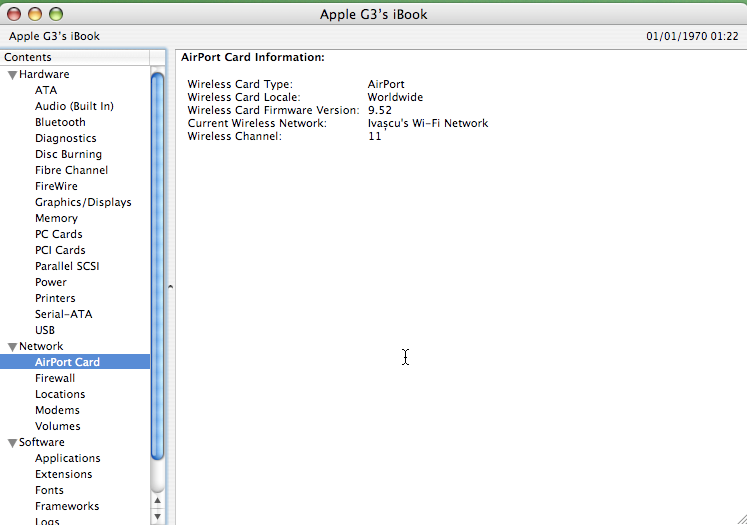The height and width of the screenshot is (525, 747).
Task: Click the Network category label
Action: click(41, 346)
